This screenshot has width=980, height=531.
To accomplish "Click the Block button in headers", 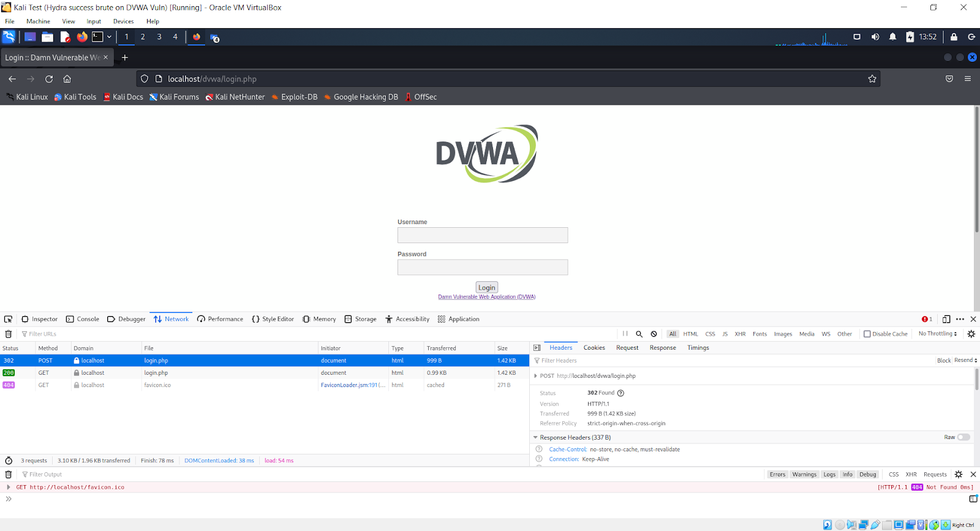I will [x=944, y=360].
